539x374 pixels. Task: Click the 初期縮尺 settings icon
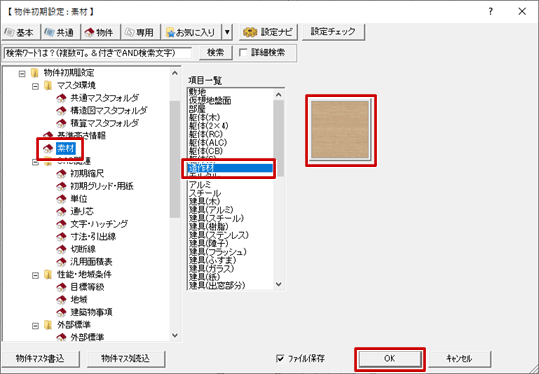[x=61, y=174]
